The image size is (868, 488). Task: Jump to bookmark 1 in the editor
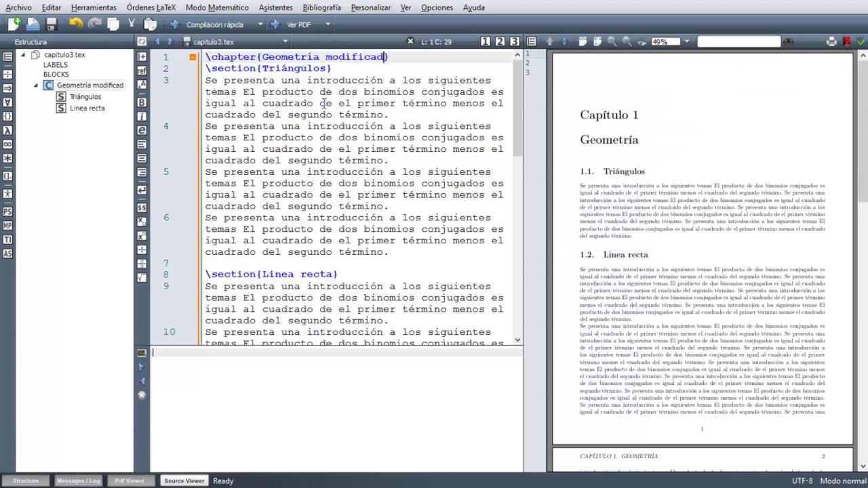pyautogui.click(x=485, y=41)
